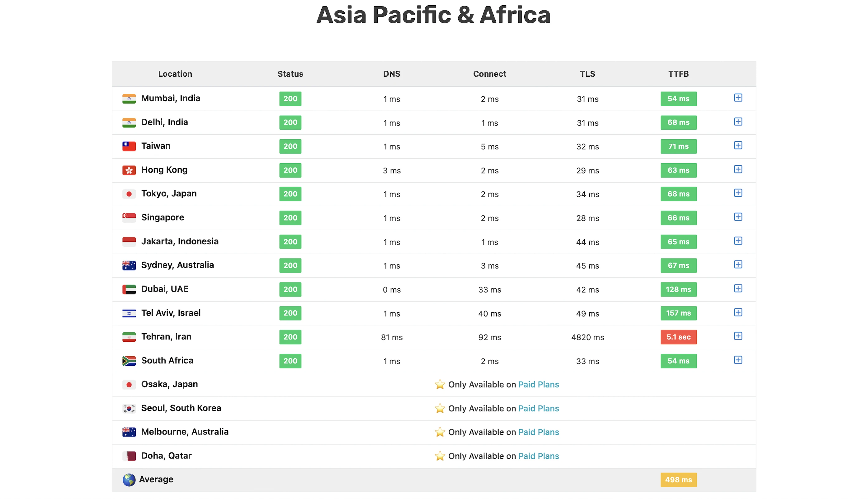Open Paid Plans link for Melbourne, Australia
868x499 pixels.
coord(538,432)
